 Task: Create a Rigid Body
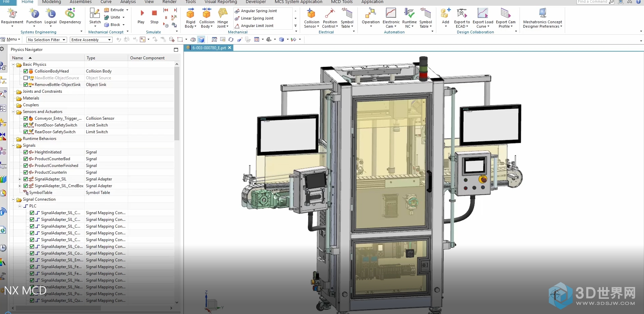[x=191, y=18]
